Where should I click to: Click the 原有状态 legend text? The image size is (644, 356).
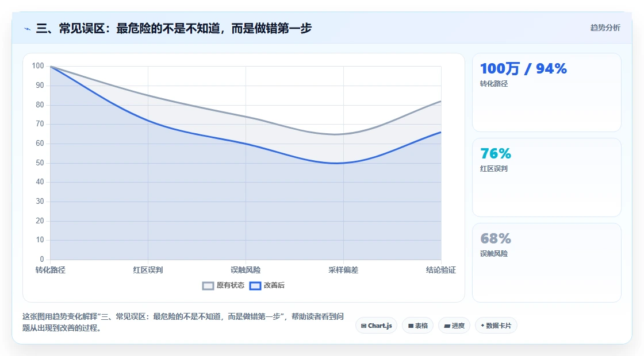(x=231, y=285)
